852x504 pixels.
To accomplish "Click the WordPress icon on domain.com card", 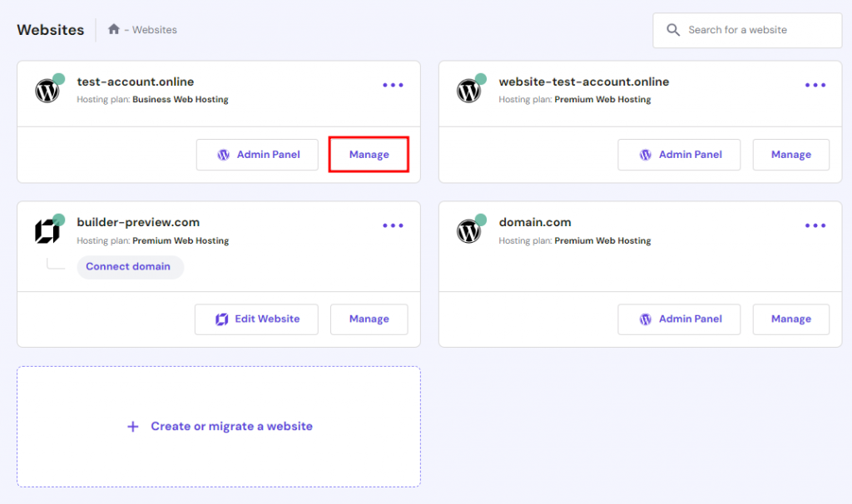I will coord(470,231).
